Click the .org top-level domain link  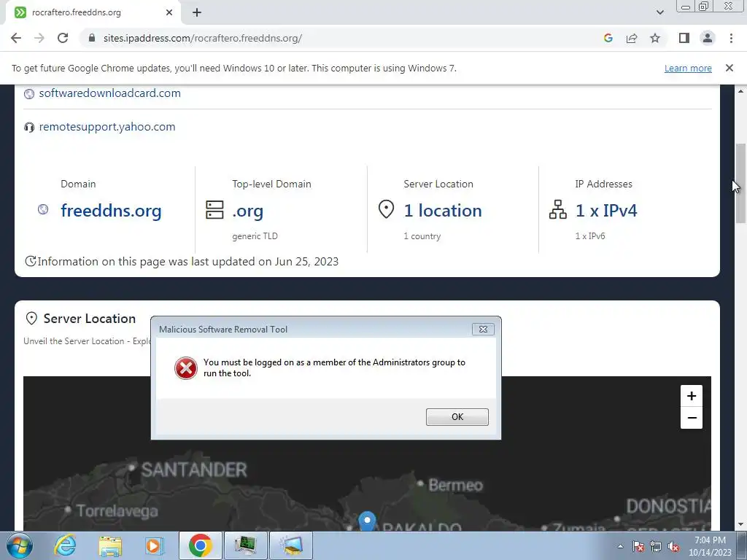coord(248,211)
